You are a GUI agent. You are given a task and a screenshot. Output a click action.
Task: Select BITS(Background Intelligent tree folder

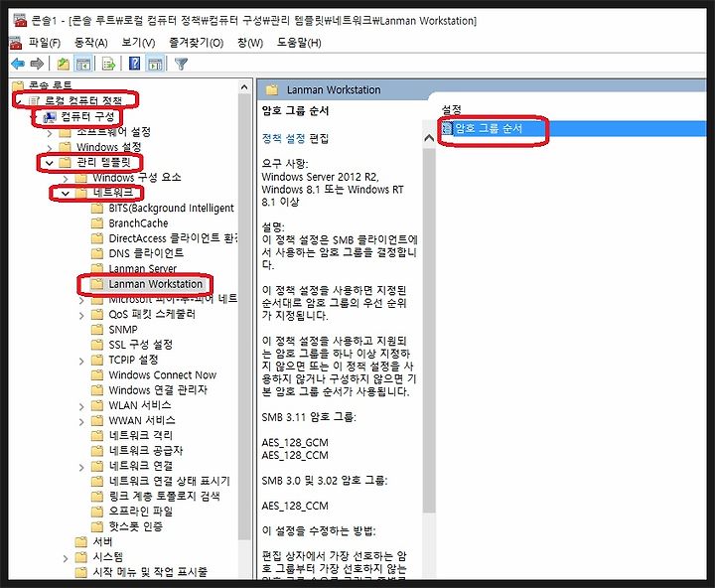[x=171, y=208]
